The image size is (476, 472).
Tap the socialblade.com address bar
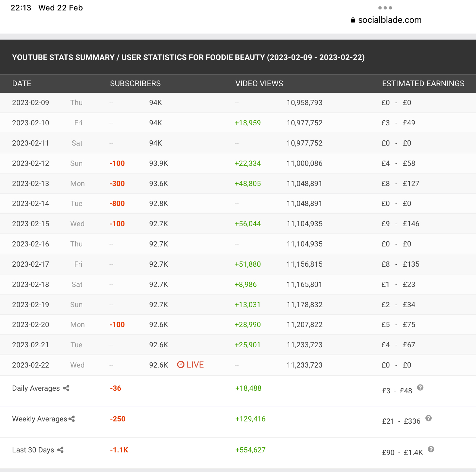coord(386,20)
